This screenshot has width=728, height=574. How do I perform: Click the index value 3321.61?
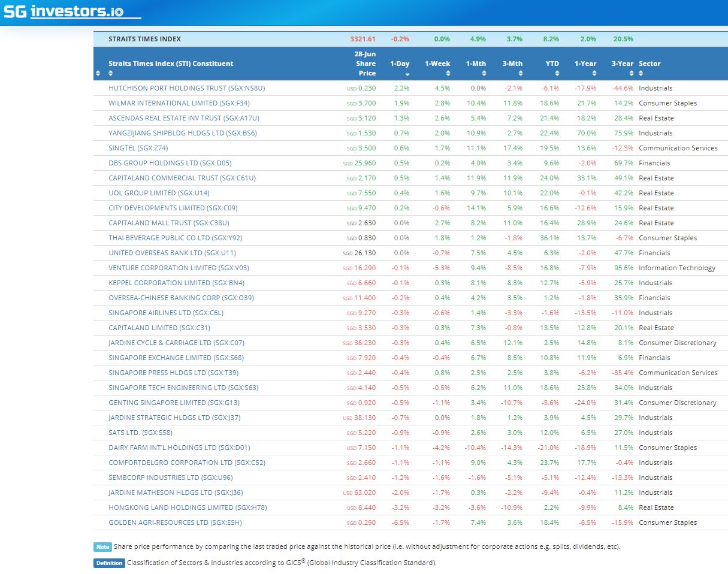click(x=363, y=39)
